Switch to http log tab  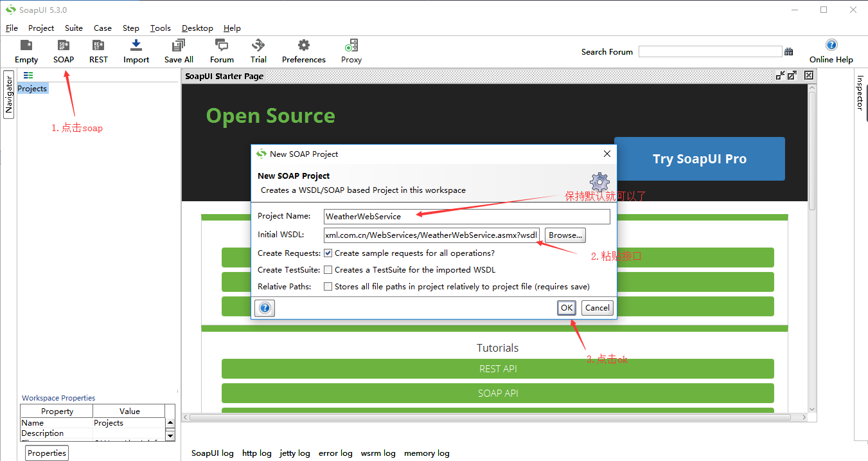click(257, 453)
